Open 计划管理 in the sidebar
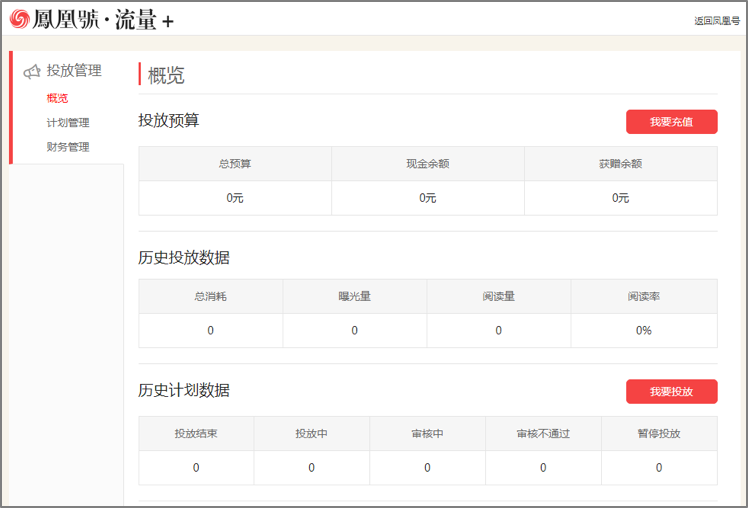The image size is (748, 508). 68,123
